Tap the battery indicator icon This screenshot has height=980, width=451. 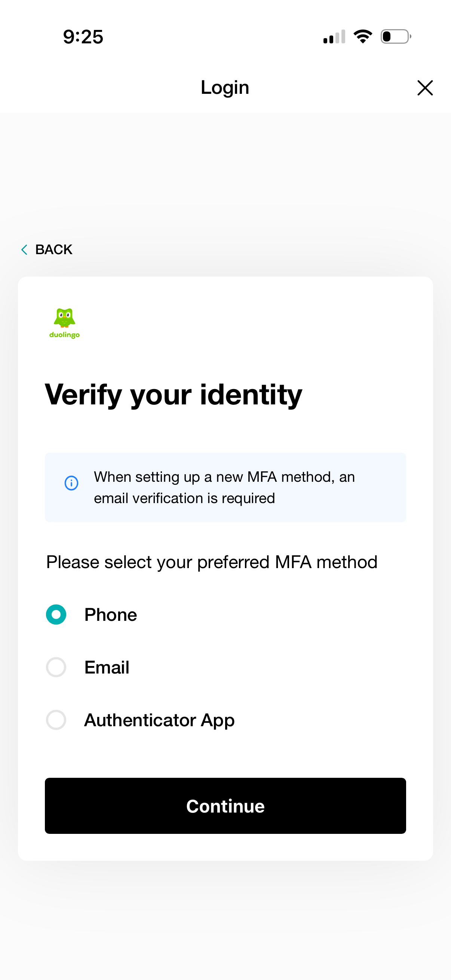(395, 37)
